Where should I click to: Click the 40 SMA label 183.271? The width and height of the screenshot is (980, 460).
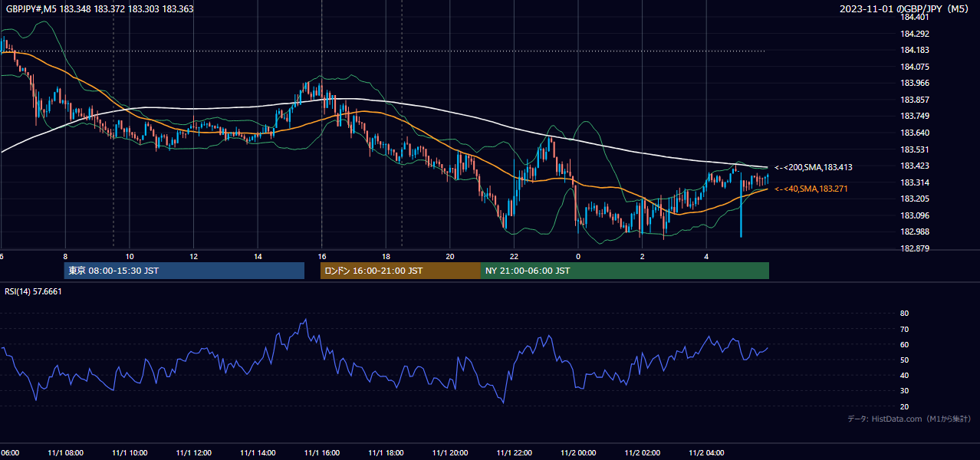pyautogui.click(x=811, y=189)
